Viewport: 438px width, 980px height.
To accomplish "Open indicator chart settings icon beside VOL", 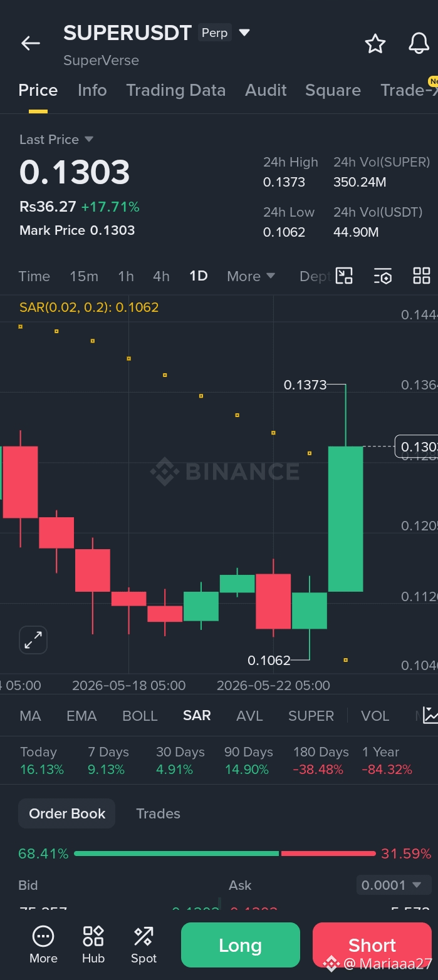I will [x=430, y=715].
